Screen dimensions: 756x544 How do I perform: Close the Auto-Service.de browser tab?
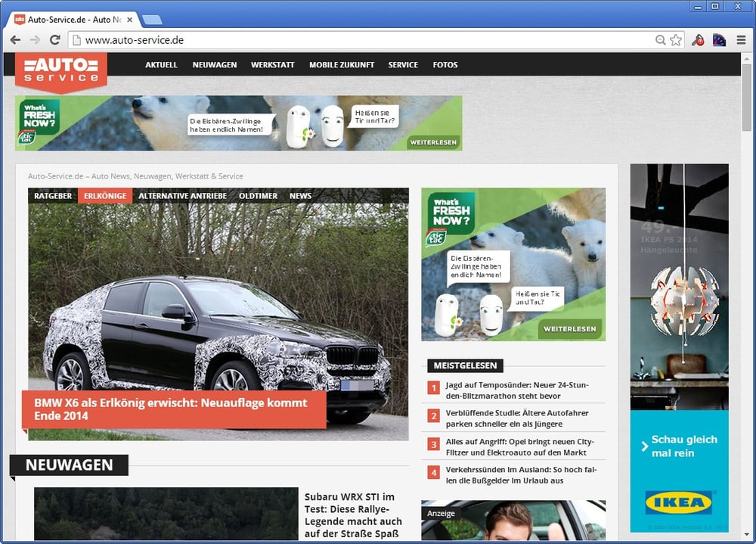[x=130, y=20]
